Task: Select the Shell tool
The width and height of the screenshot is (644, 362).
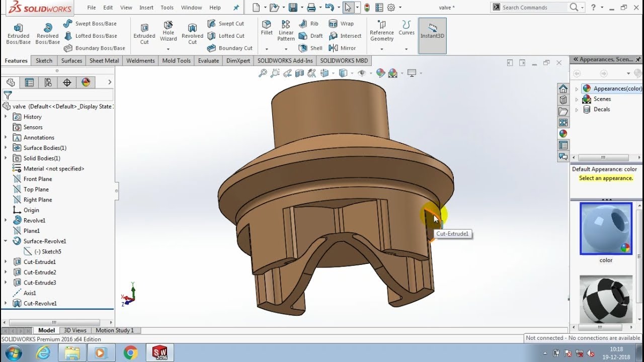Action: point(311,48)
